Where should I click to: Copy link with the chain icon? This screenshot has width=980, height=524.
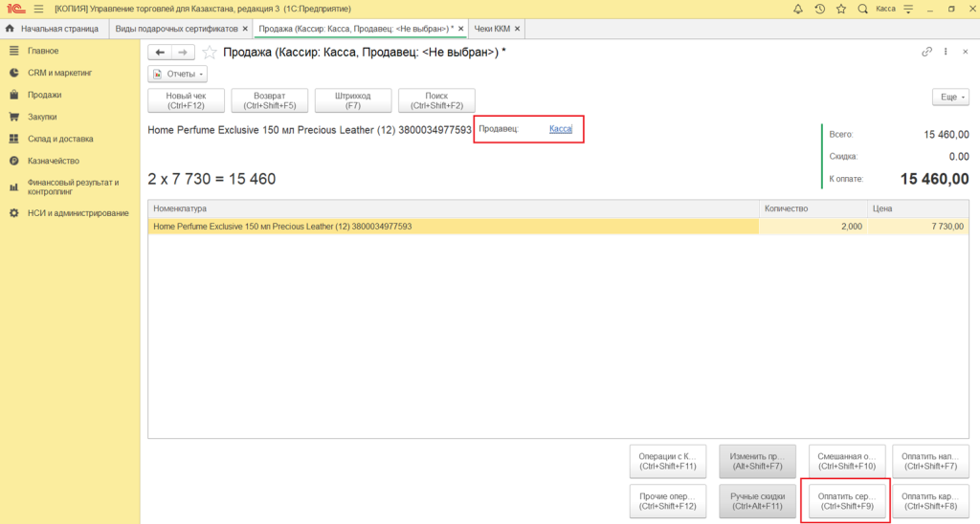pyautogui.click(x=926, y=52)
